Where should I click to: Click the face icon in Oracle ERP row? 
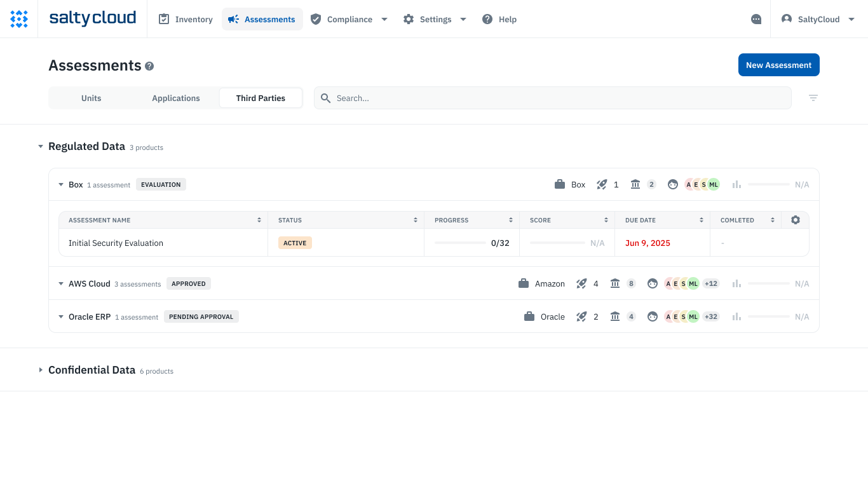point(653,316)
